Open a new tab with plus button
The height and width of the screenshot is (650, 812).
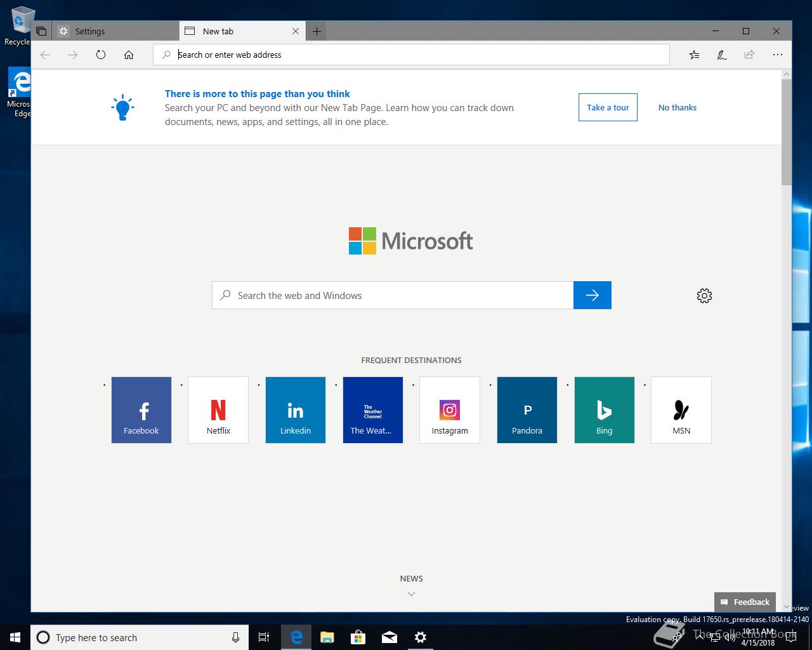coord(317,31)
